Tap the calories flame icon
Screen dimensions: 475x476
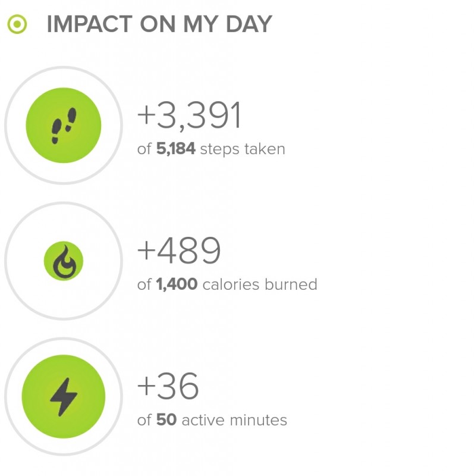(x=63, y=261)
